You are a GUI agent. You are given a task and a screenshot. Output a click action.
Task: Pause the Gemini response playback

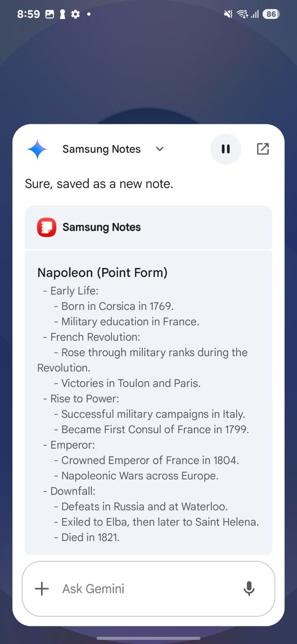[x=225, y=149]
